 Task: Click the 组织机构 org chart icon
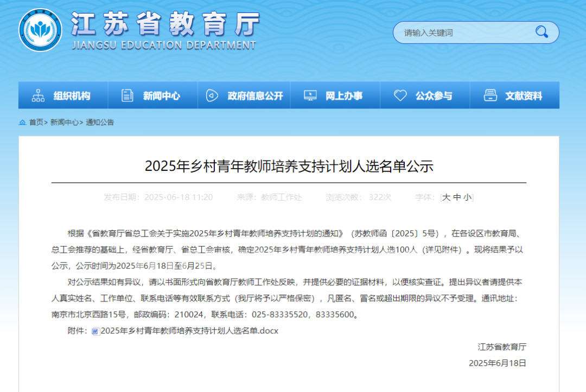point(38,96)
